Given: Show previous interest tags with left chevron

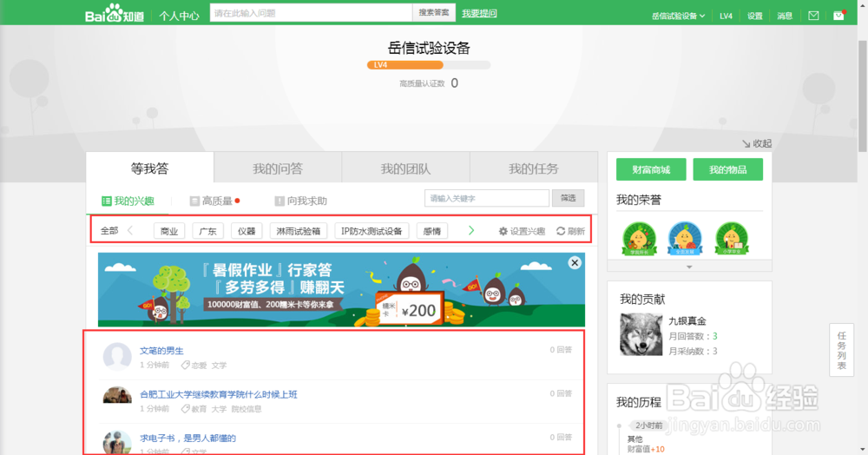Looking at the screenshot, I should [x=130, y=230].
